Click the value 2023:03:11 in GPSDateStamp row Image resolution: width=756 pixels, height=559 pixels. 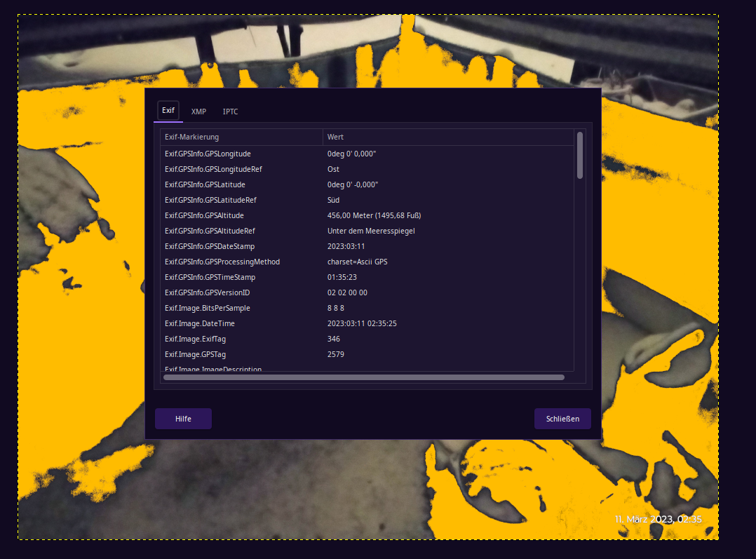[x=346, y=246]
